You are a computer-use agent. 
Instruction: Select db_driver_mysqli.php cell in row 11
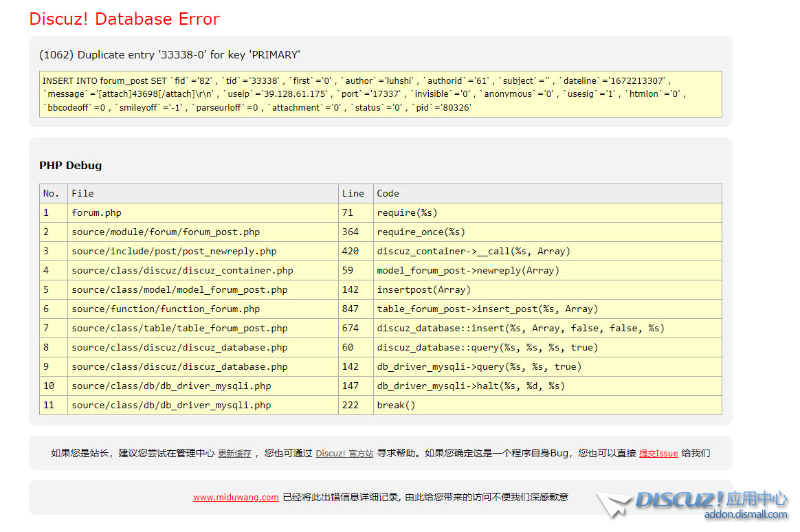[x=203, y=405]
